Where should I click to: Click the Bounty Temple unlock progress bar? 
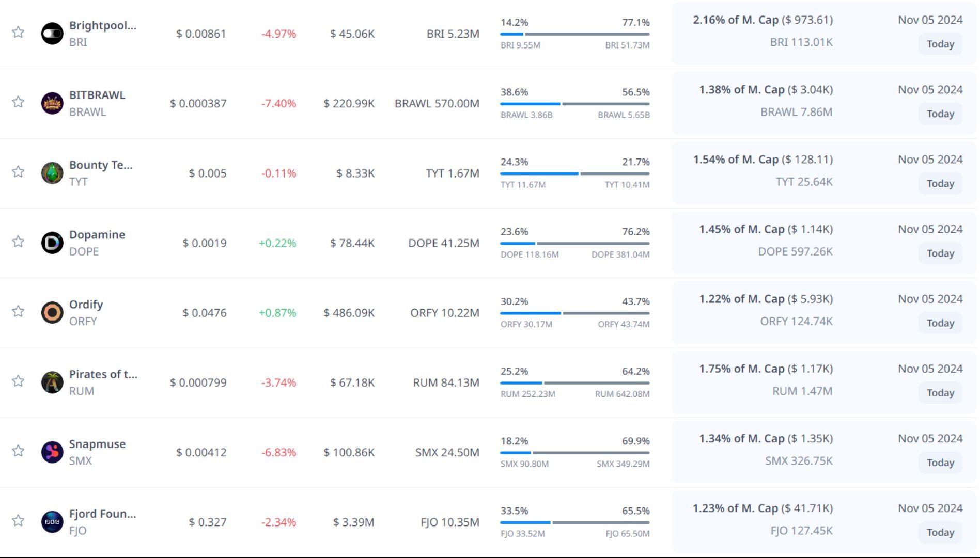click(x=574, y=173)
